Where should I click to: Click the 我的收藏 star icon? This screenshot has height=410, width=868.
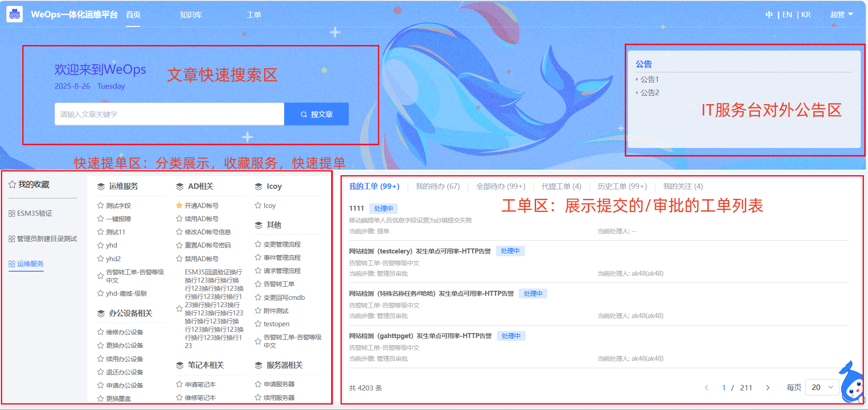pyautogui.click(x=12, y=185)
